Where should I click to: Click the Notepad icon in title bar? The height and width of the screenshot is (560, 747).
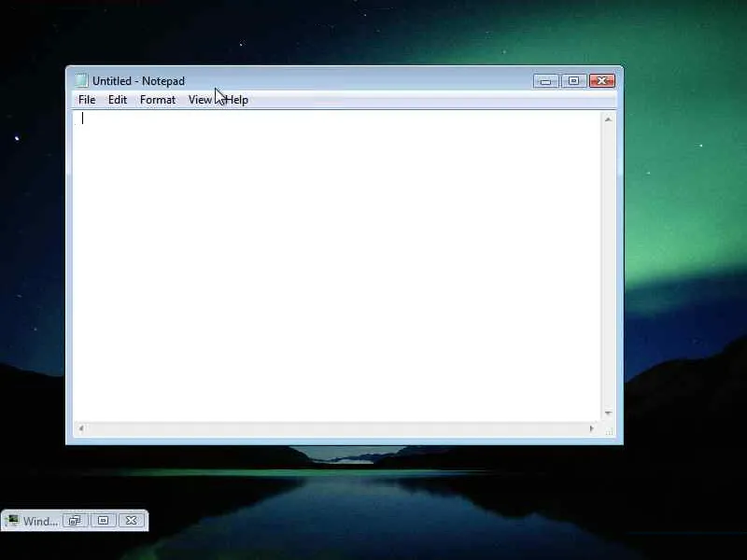point(81,80)
